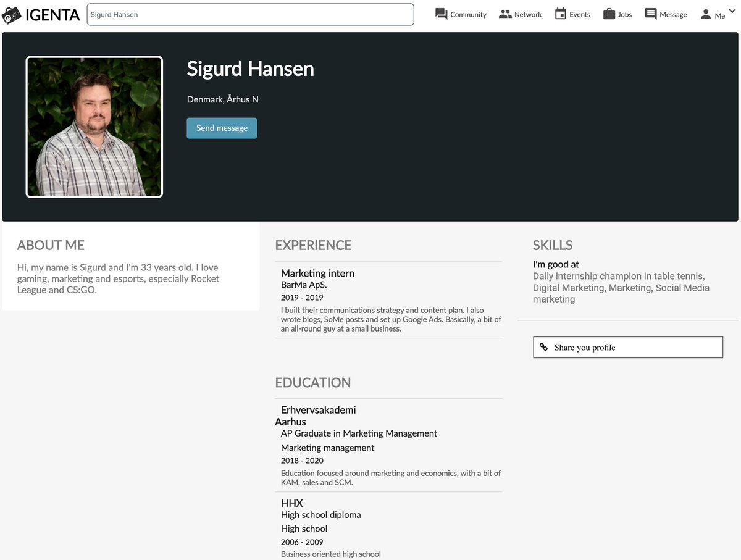741x560 pixels.
Task: Click the ABOUT ME heading
Action: tap(51, 245)
